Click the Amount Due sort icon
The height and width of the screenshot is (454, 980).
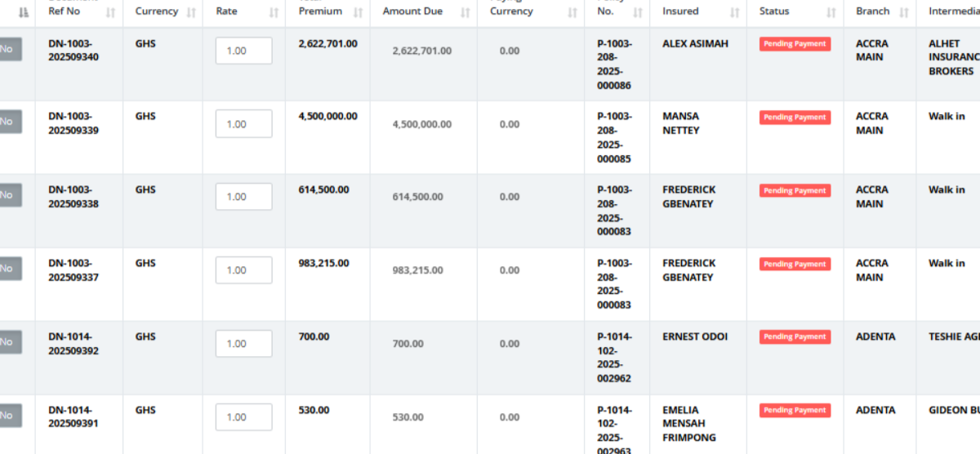[465, 12]
